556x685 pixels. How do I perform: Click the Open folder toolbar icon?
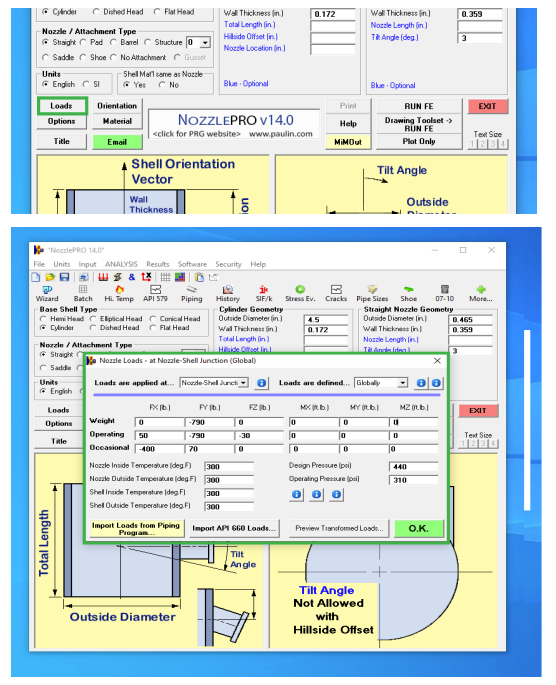tap(50, 277)
